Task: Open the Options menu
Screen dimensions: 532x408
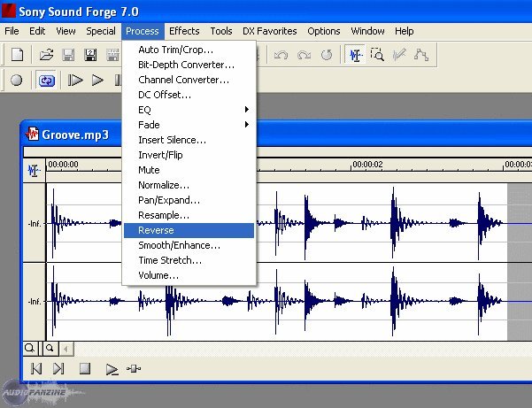Action: [324, 31]
